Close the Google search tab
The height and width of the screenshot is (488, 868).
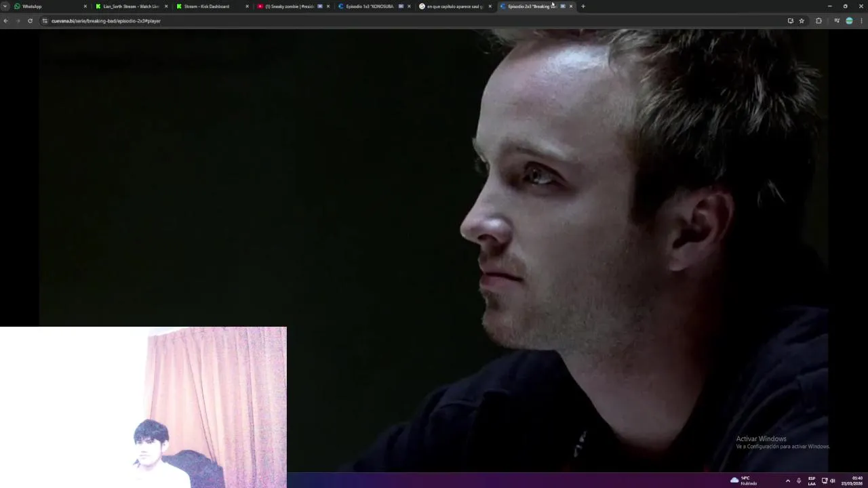point(490,6)
